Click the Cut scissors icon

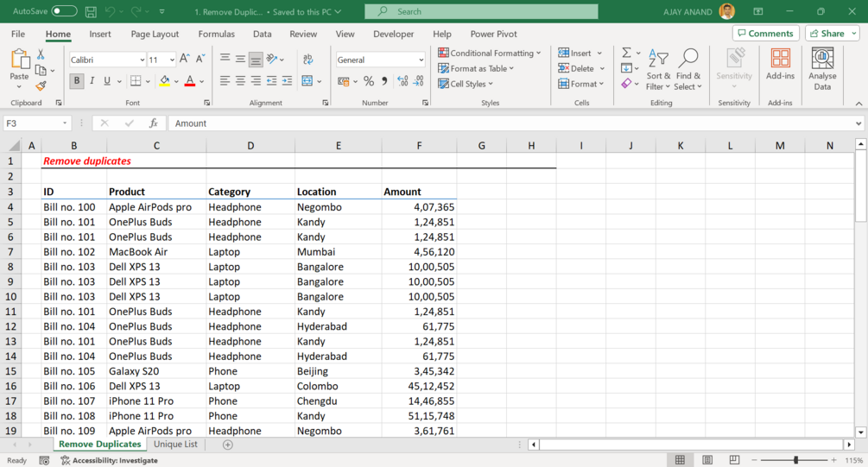point(41,54)
